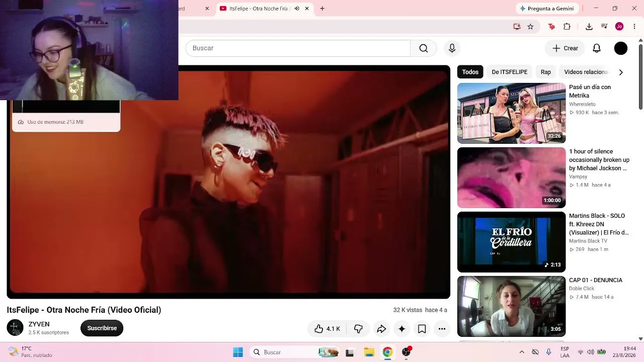Close the partially hidden first tab
Viewport: 644px width, 362px height.
pos(207,9)
